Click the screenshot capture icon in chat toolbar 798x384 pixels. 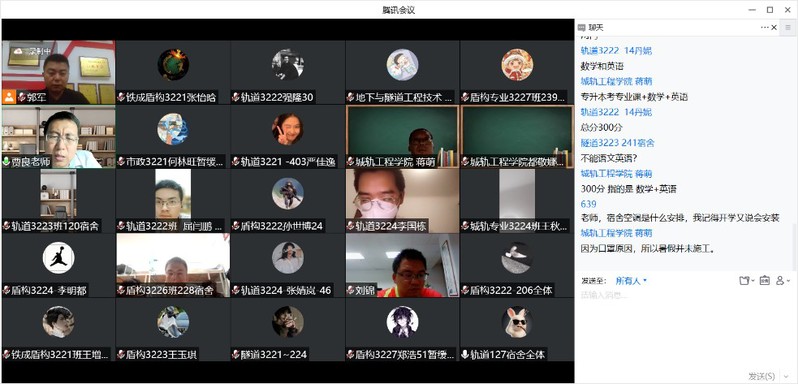(764, 280)
